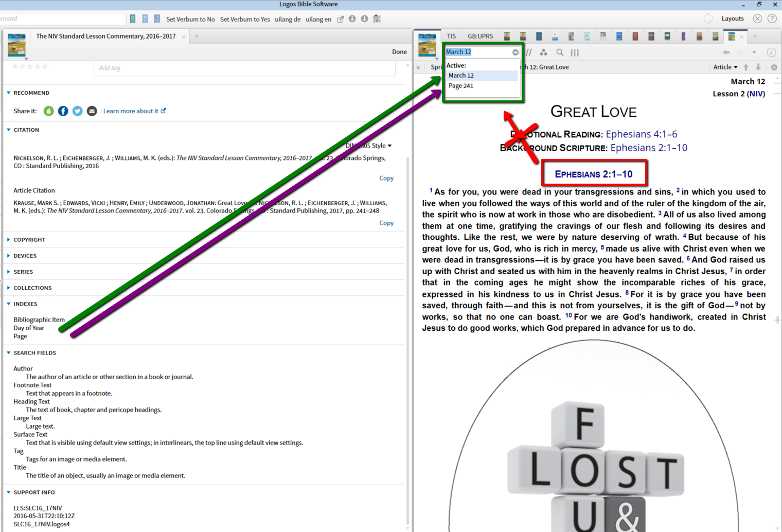Open the visual filters three-dots icon
782x532 pixels.
pyautogui.click(x=544, y=52)
